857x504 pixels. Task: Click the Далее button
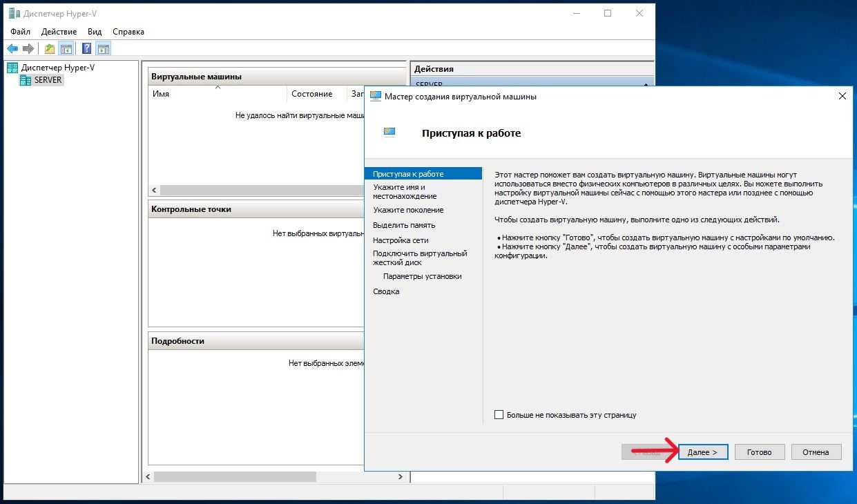(703, 452)
